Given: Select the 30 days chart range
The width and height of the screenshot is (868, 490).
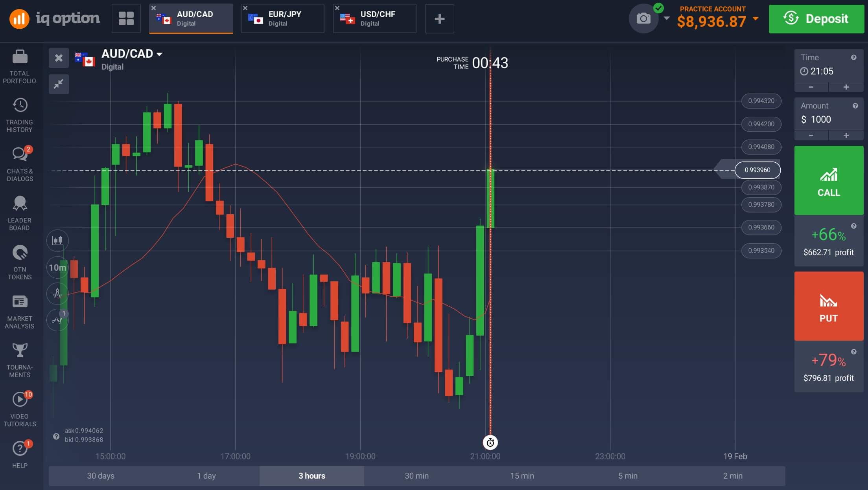Looking at the screenshot, I should click(x=101, y=476).
